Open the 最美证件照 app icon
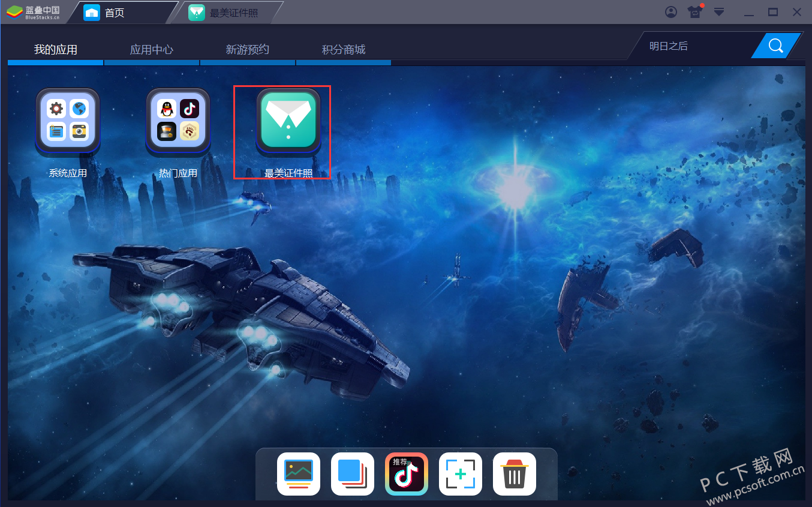 point(288,119)
